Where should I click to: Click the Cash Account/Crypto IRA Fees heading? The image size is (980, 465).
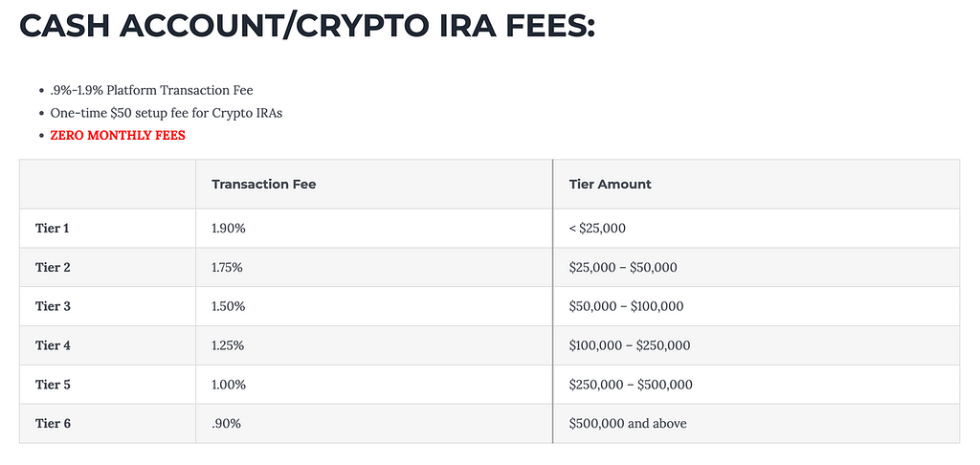[x=307, y=26]
